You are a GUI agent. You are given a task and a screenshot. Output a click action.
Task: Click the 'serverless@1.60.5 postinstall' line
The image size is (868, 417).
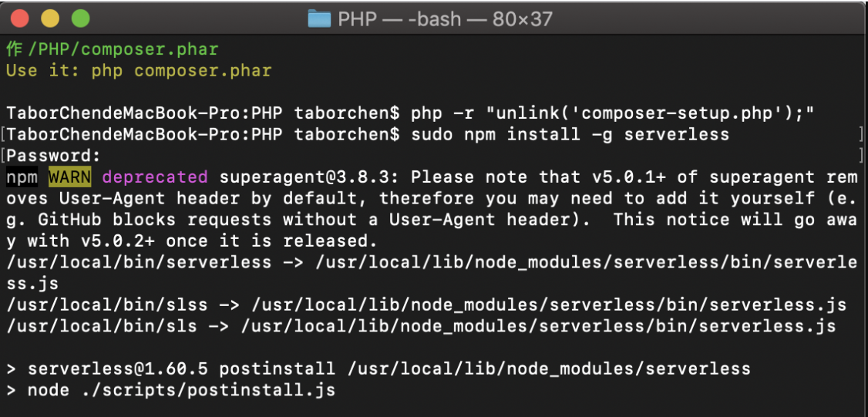(x=378, y=368)
